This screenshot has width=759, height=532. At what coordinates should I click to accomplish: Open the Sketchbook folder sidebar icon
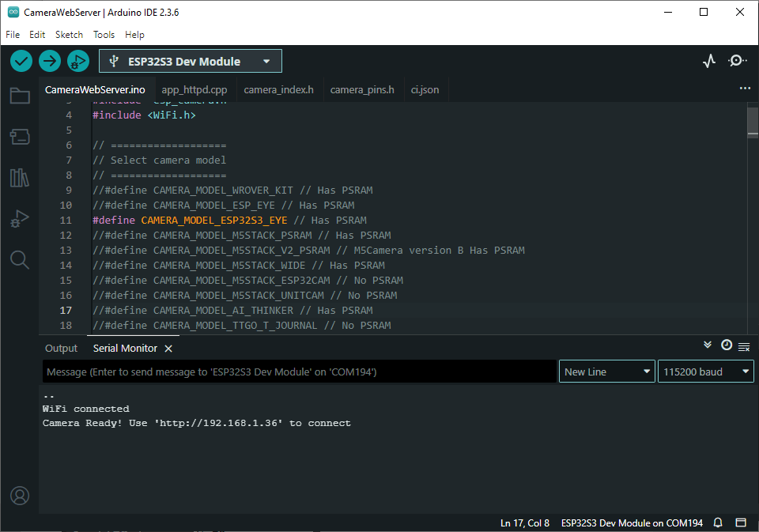point(20,96)
